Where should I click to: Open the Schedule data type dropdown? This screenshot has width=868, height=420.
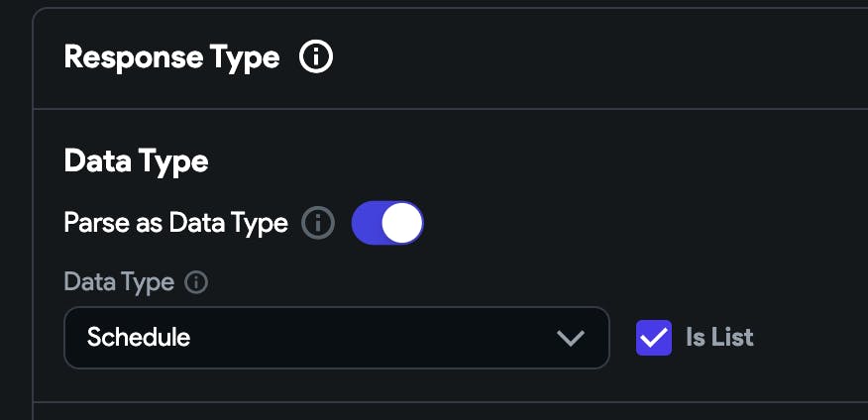click(x=337, y=338)
